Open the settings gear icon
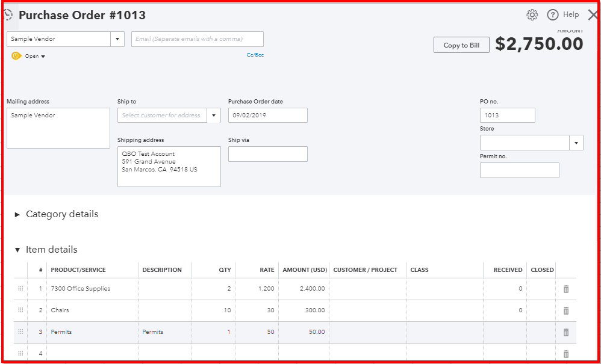 point(532,15)
